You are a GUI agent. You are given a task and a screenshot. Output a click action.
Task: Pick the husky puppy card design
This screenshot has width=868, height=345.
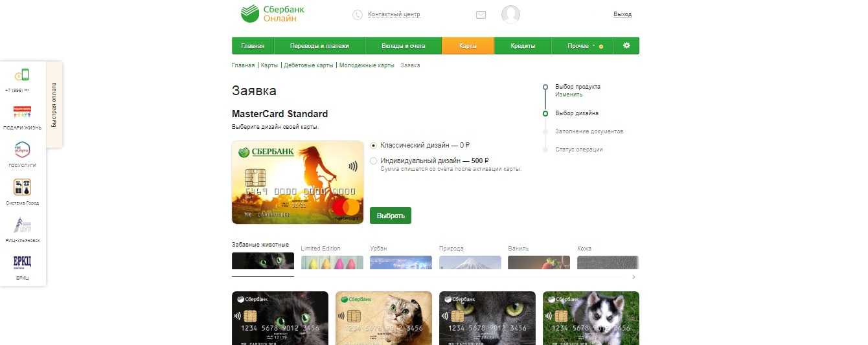591,318
